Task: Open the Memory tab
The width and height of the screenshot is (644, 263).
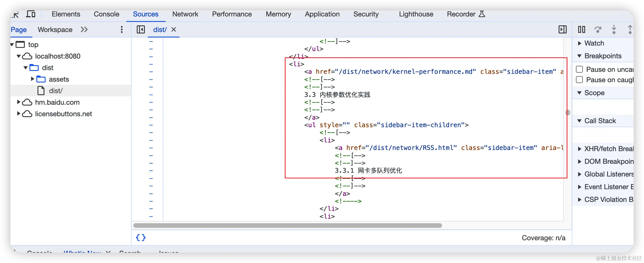Action: [278, 14]
